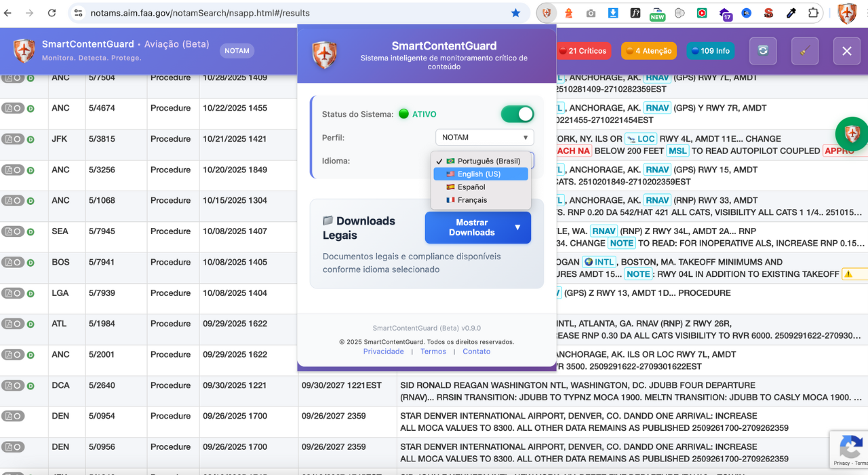Click the green D badge on JFK row

point(31,140)
